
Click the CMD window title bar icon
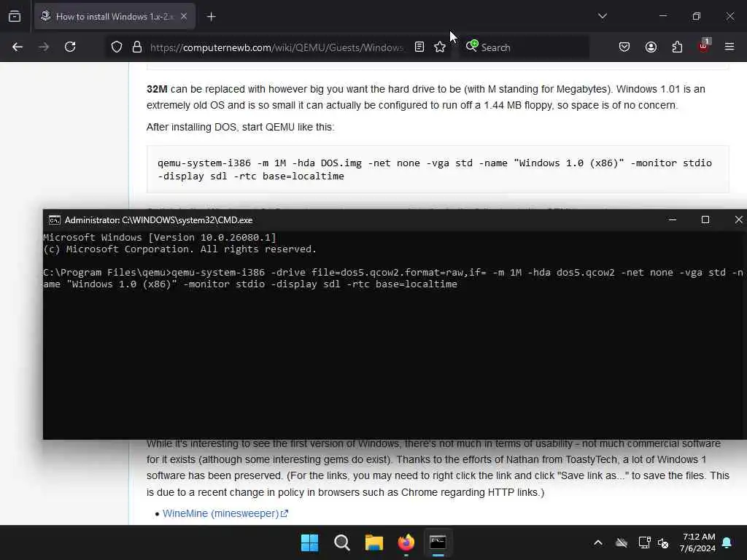click(54, 220)
